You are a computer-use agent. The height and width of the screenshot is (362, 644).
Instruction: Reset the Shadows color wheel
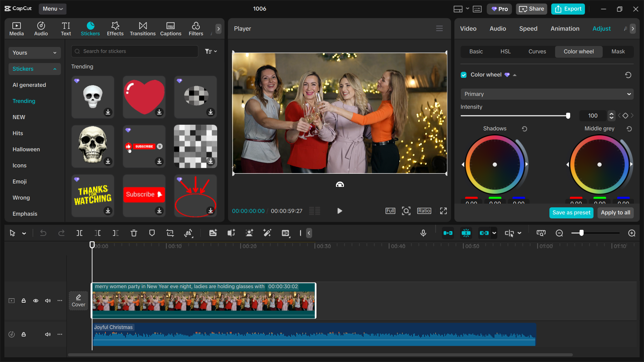(x=525, y=129)
